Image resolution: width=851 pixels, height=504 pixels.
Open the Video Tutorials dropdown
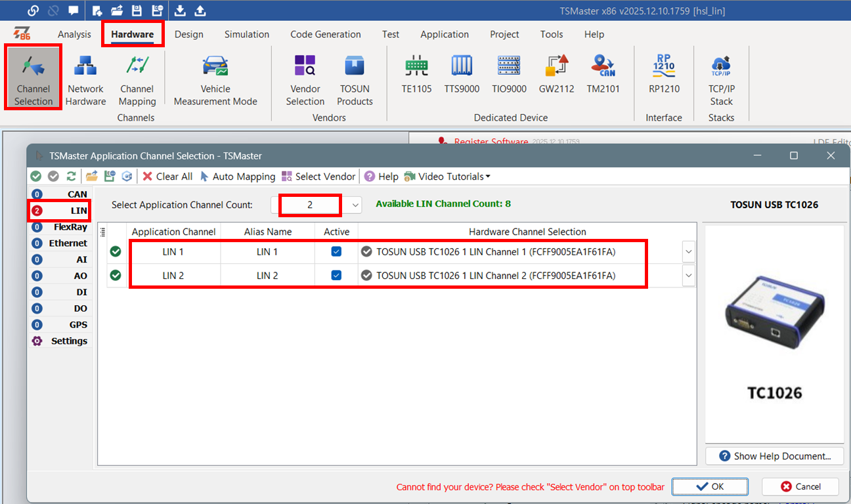pos(447,177)
